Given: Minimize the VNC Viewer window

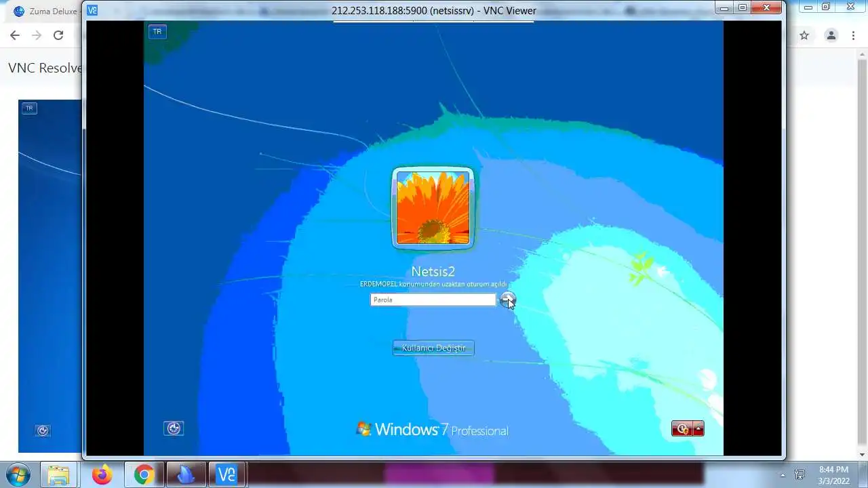Looking at the screenshot, I should pos(724,7).
